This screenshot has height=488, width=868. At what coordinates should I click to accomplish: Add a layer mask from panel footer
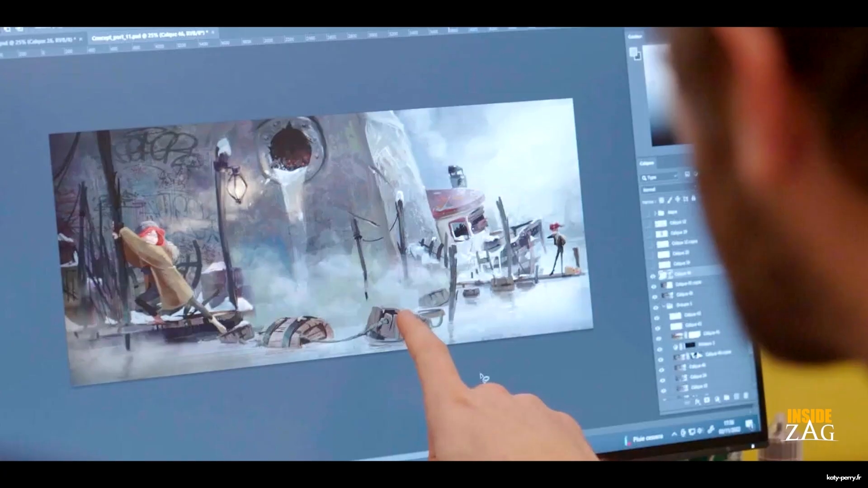click(707, 400)
